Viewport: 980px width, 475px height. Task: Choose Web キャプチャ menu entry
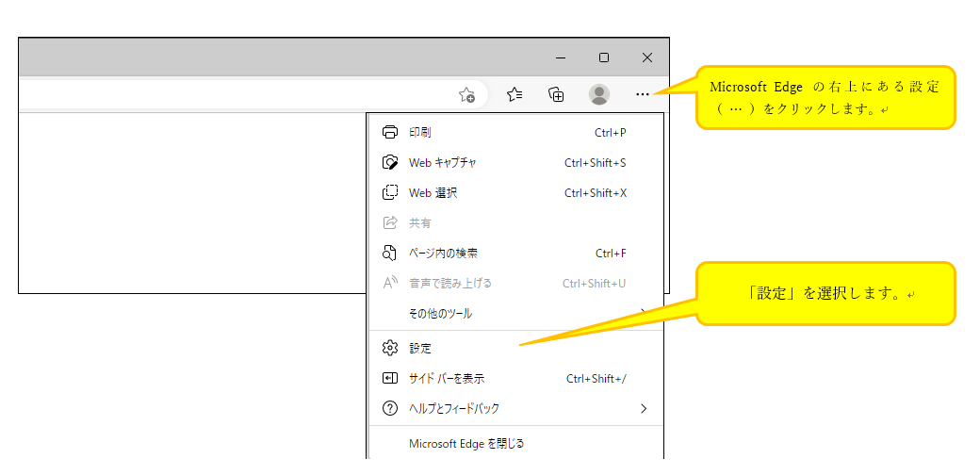click(x=515, y=162)
